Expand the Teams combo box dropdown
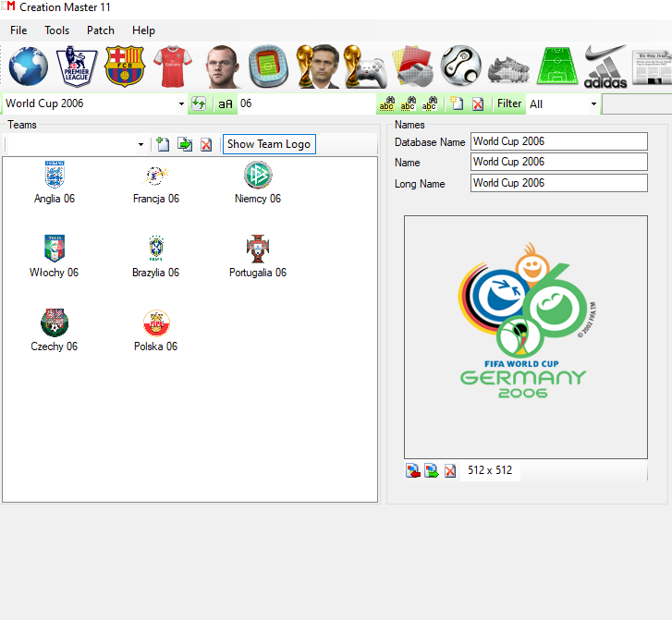672x620 pixels. coord(141,145)
